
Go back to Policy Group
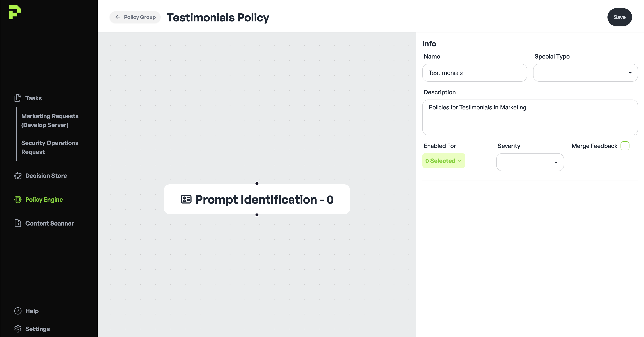(135, 17)
